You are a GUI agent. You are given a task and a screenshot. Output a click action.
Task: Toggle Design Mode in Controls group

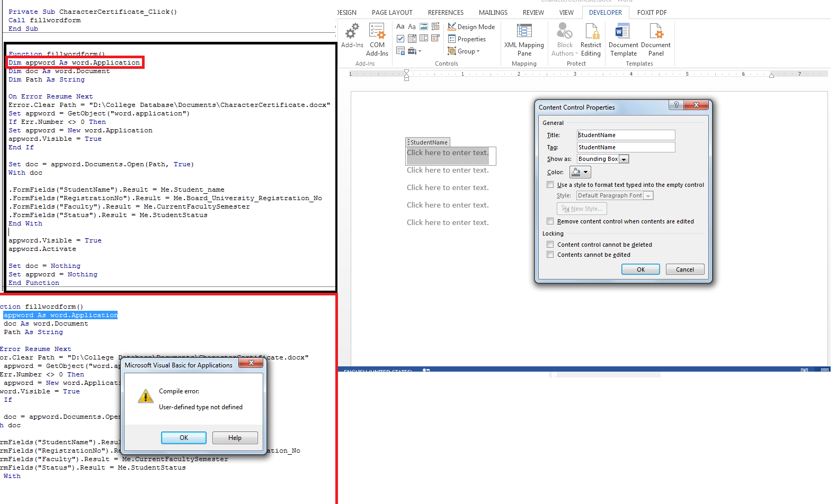click(471, 26)
